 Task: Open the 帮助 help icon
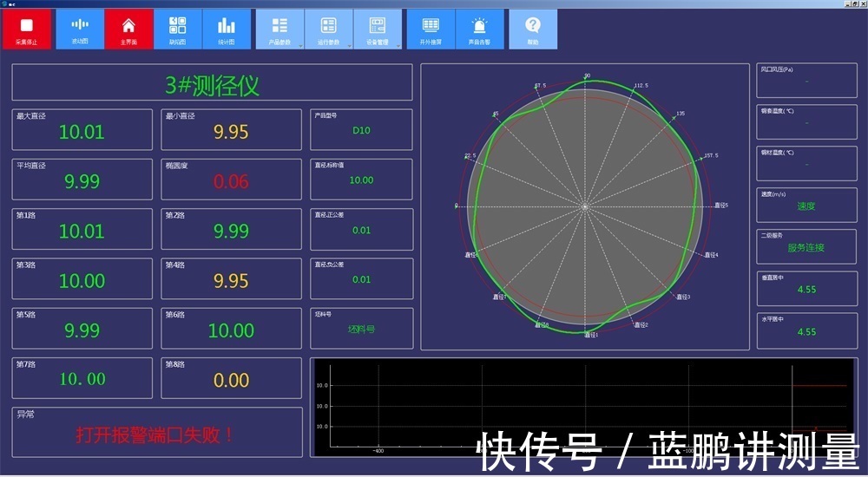(533, 29)
